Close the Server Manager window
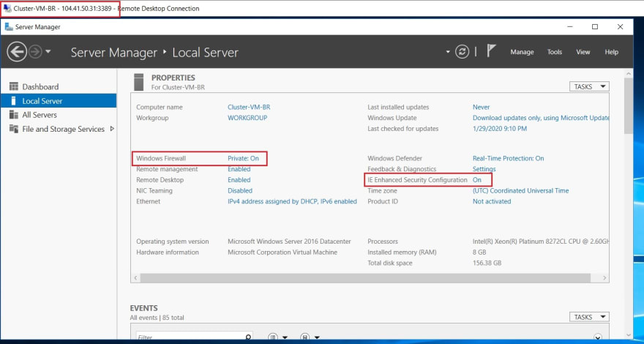Image resolution: width=644 pixels, height=344 pixels. pyautogui.click(x=620, y=26)
